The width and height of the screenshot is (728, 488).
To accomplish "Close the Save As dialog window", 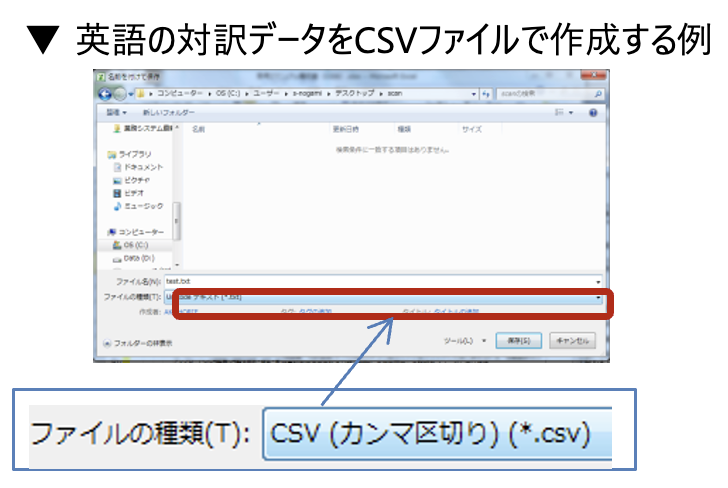I will pyautogui.click(x=593, y=75).
